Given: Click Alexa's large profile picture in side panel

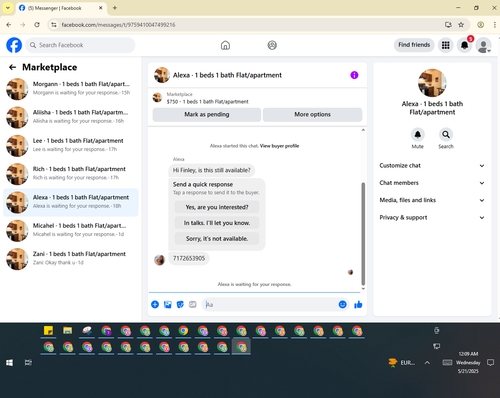Looking at the screenshot, I should [x=432, y=83].
